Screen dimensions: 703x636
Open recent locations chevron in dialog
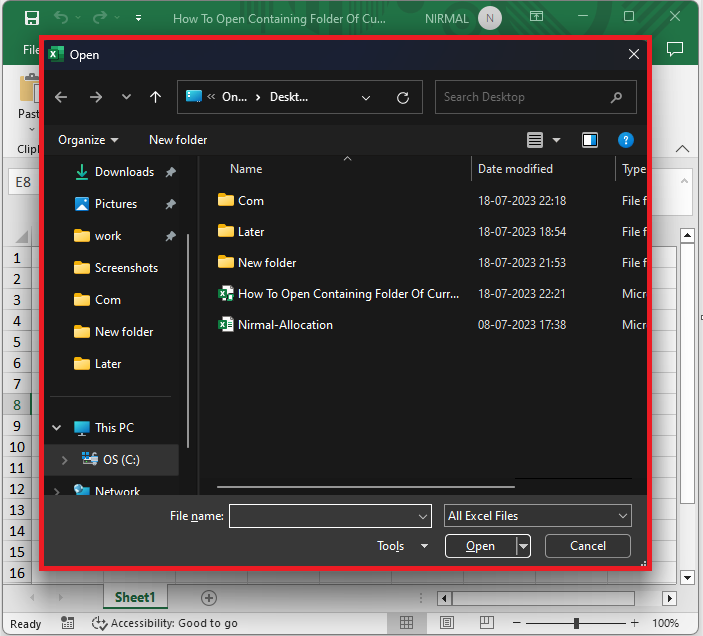[126, 96]
